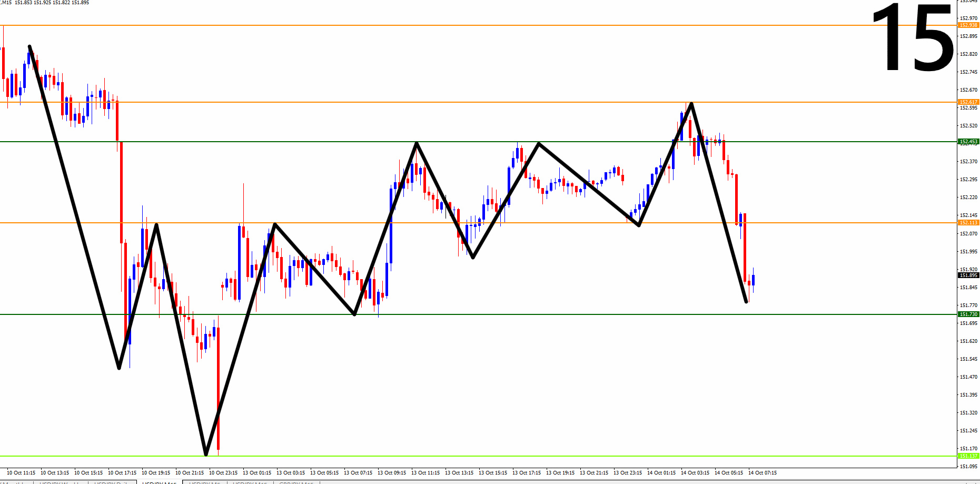Select the zigzag peak touching the 152.617 line
The width and height of the screenshot is (980, 484).
point(691,103)
